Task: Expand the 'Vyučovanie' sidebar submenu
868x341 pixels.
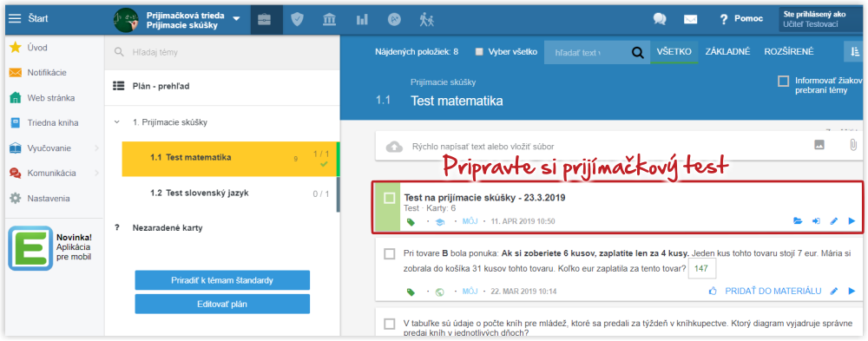Action: (x=96, y=148)
